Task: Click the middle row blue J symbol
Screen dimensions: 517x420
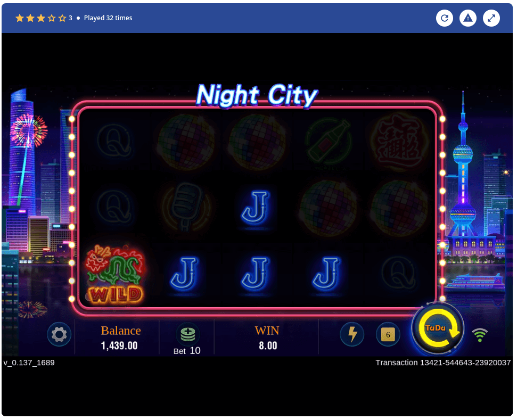Action: [x=255, y=208]
